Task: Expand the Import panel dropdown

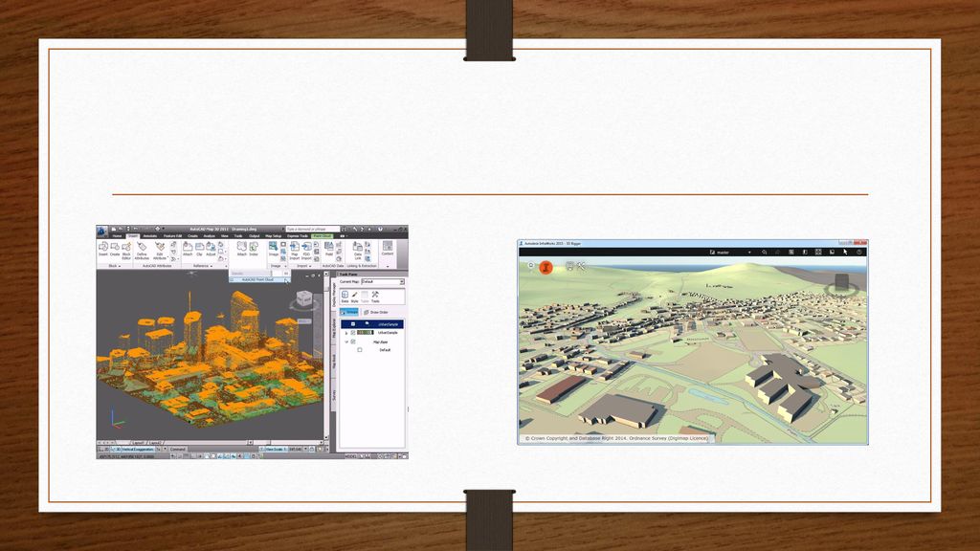Action: [x=310, y=266]
